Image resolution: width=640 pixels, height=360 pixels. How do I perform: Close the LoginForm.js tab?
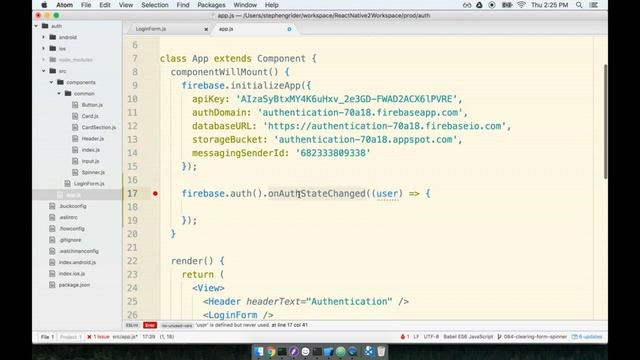(x=206, y=29)
